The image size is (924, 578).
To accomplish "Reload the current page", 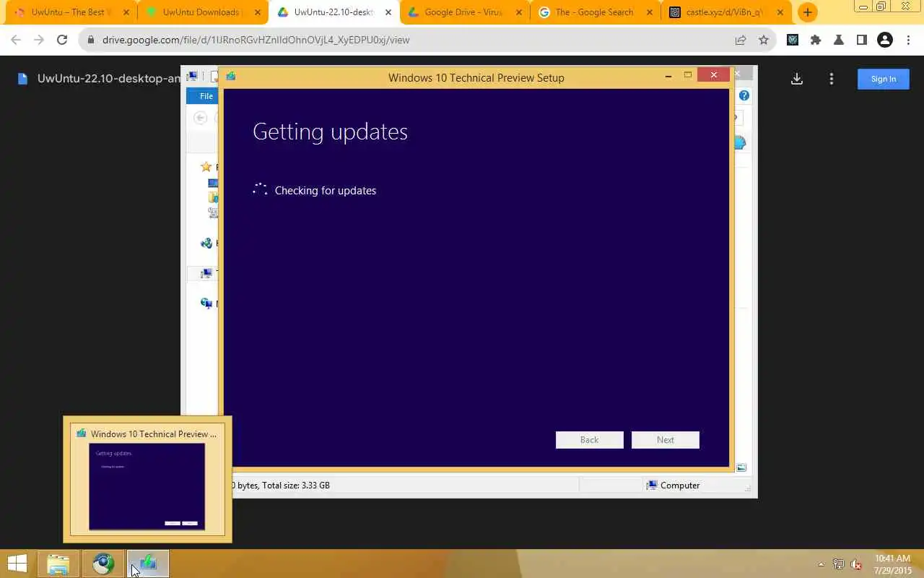I will click(x=62, y=40).
